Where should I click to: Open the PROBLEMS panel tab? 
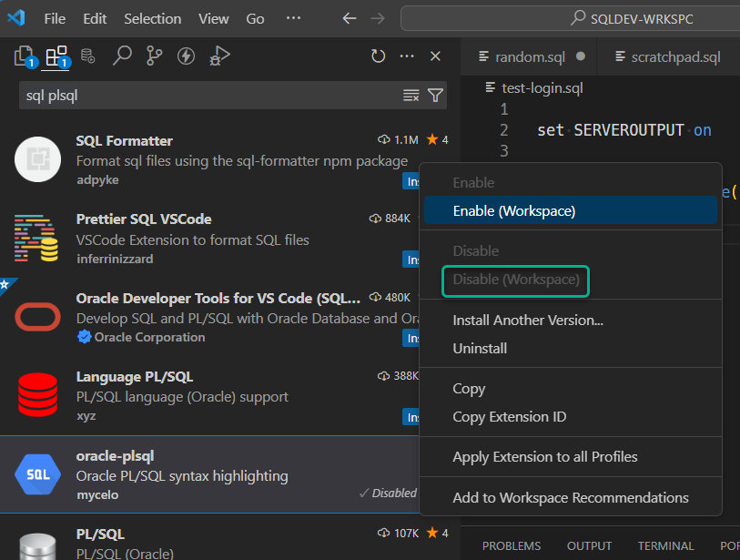tap(512, 545)
